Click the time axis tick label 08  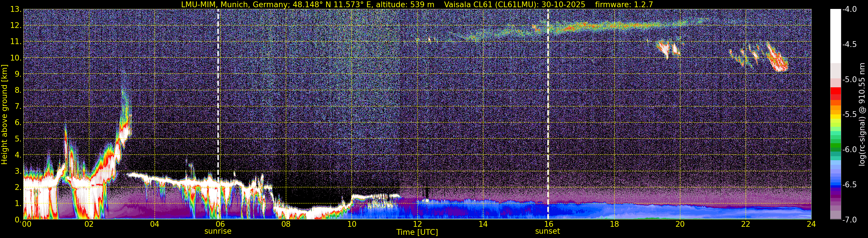tap(286, 224)
